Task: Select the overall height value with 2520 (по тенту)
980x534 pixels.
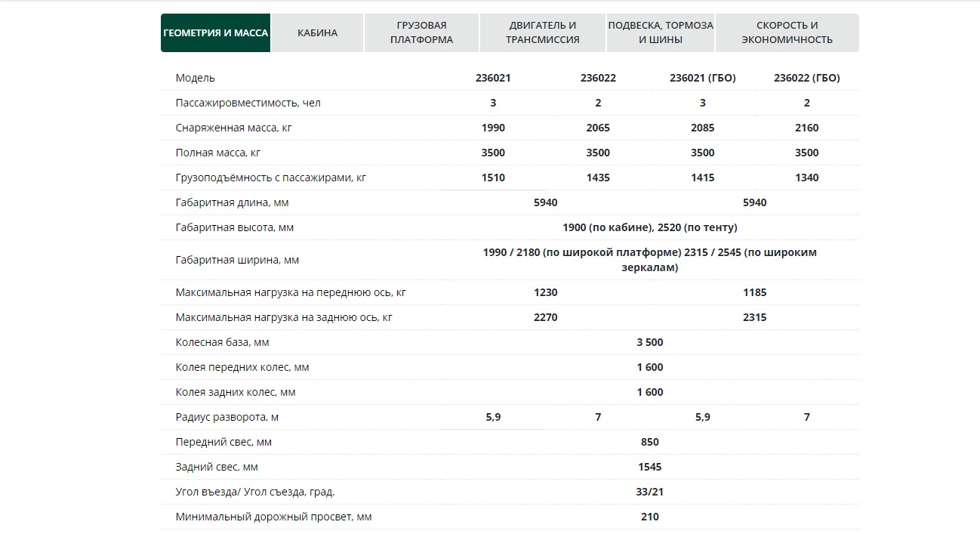Action: point(649,227)
